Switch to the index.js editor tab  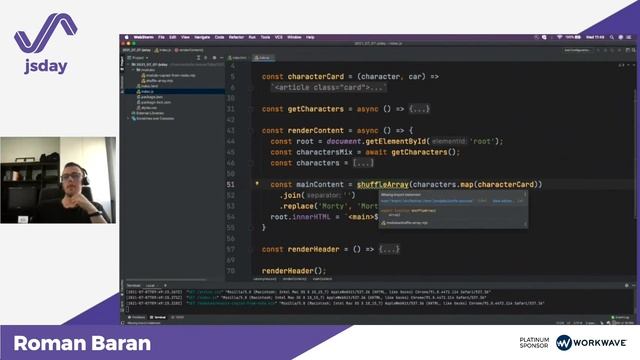263,58
